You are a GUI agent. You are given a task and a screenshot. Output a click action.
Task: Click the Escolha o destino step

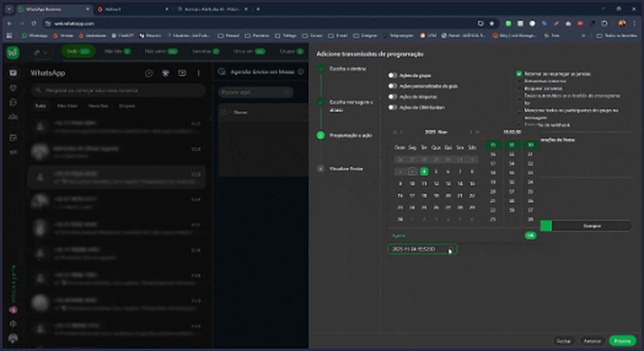tap(347, 69)
